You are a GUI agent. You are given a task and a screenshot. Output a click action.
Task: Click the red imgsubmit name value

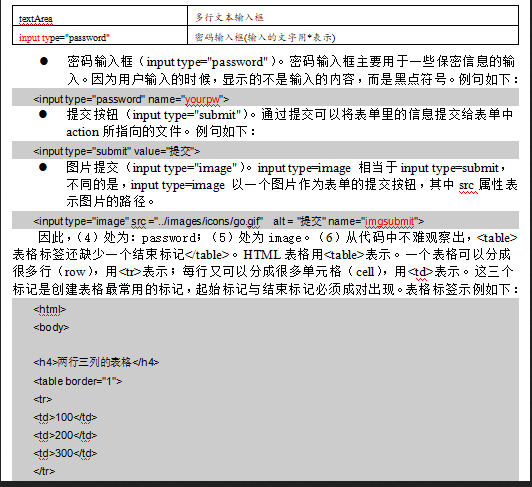(390, 221)
